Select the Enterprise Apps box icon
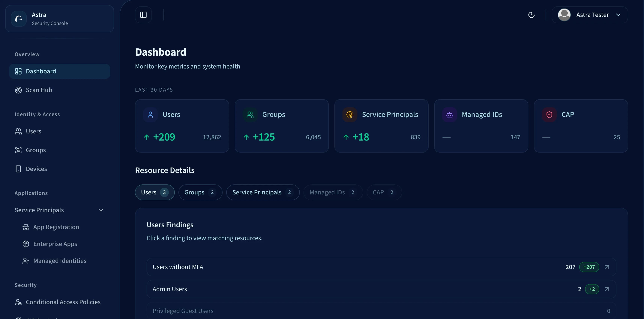Screen dimensions: 644x319 tap(26, 244)
